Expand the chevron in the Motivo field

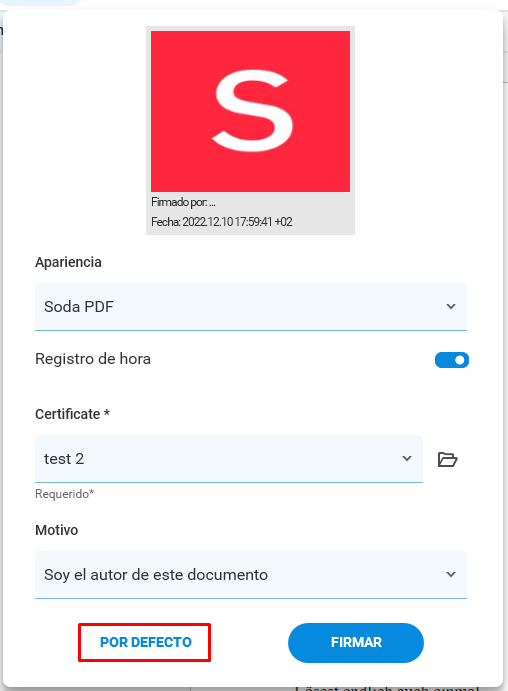pos(450,575)
